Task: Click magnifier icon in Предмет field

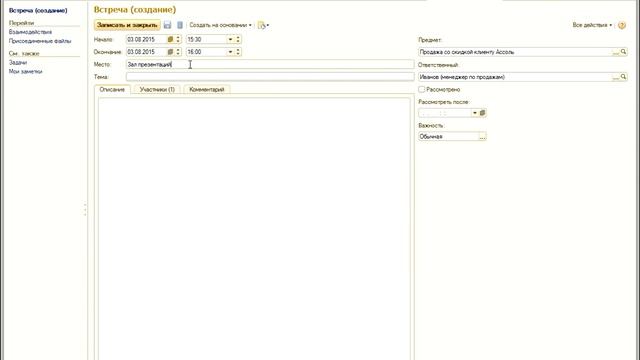Action: 623,52
